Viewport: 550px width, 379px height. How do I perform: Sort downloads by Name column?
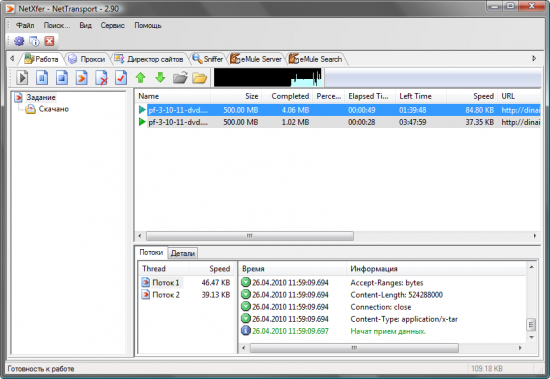coord(172,96)
